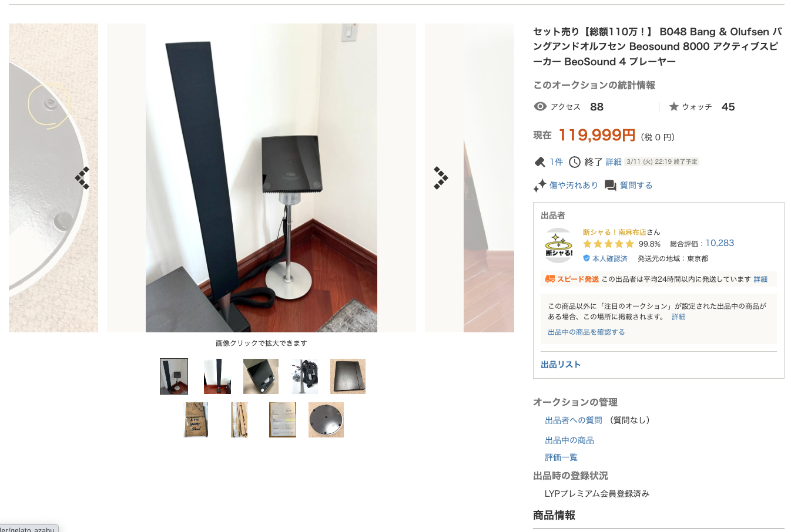Click the bid gavel icon
Image resolution: width=791 pixels, height=532 pixels.
[539, 161]
